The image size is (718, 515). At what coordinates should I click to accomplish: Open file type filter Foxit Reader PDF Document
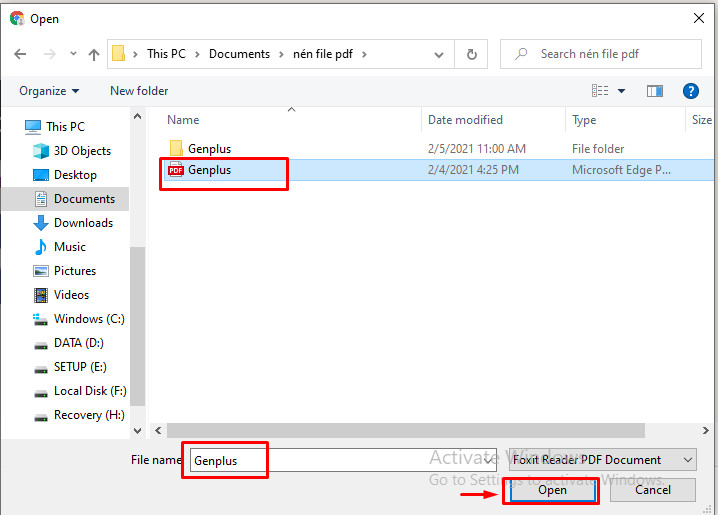tap(603, 460)
